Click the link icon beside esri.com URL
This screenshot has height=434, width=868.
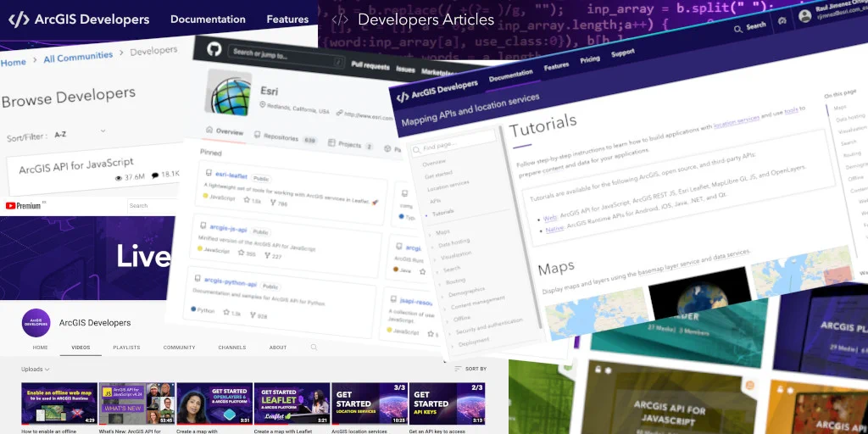(x=339, y=113)
